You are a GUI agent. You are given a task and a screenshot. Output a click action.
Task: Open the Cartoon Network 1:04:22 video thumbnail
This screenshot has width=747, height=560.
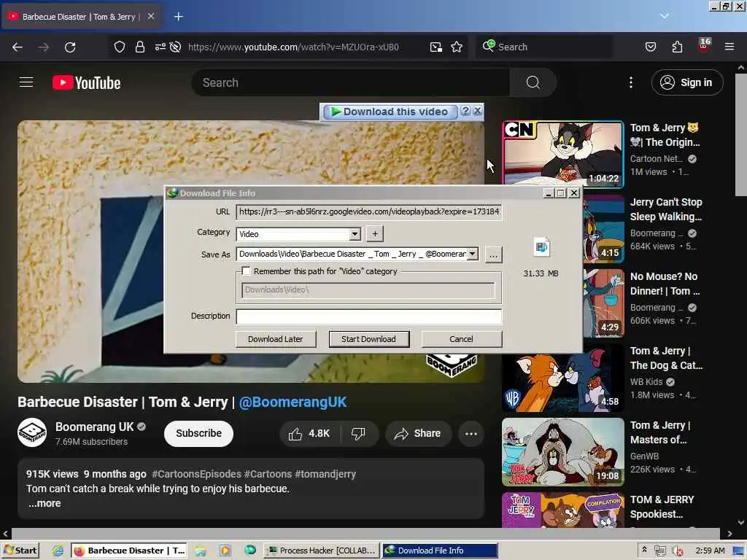pos(562,154)
